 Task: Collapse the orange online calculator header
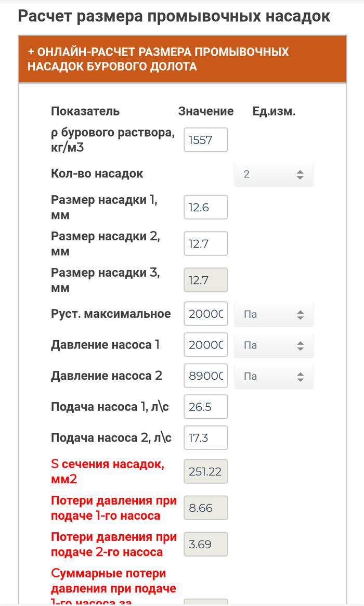[182, 59]
